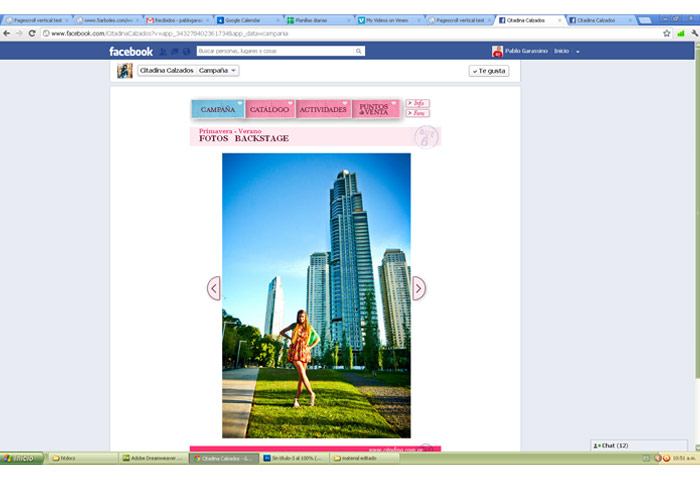Focus the Facebook search field
The height and width of the screenshot is (500, 700).
click(275, 51)
